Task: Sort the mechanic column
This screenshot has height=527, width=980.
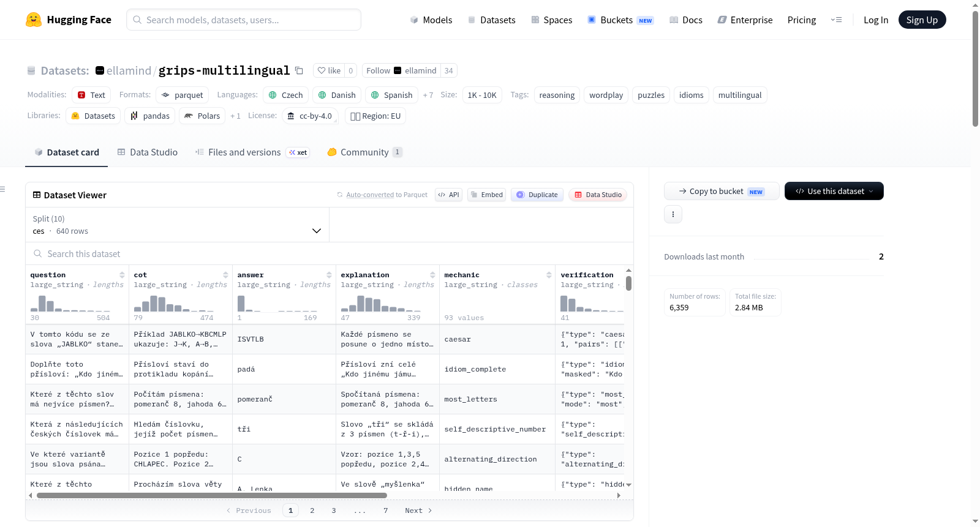Action: click(x=549, y=275)
